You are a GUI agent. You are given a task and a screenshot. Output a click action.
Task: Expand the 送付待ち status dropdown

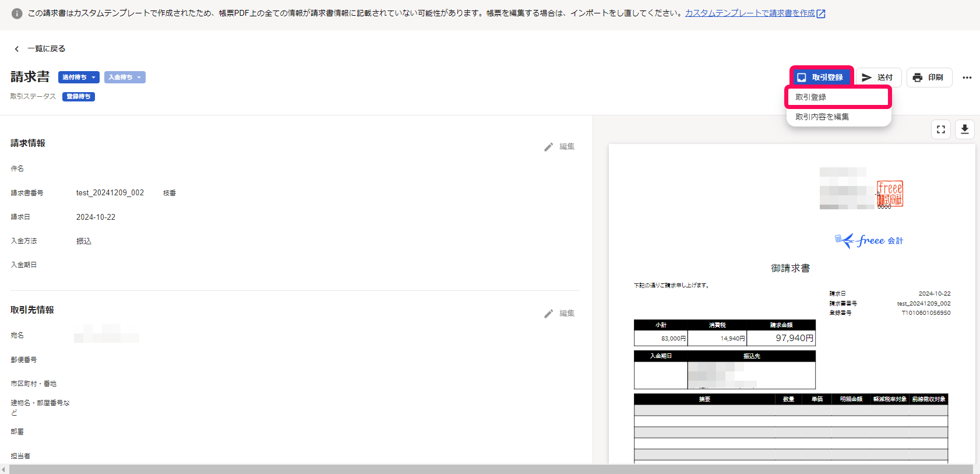[79, 78]
